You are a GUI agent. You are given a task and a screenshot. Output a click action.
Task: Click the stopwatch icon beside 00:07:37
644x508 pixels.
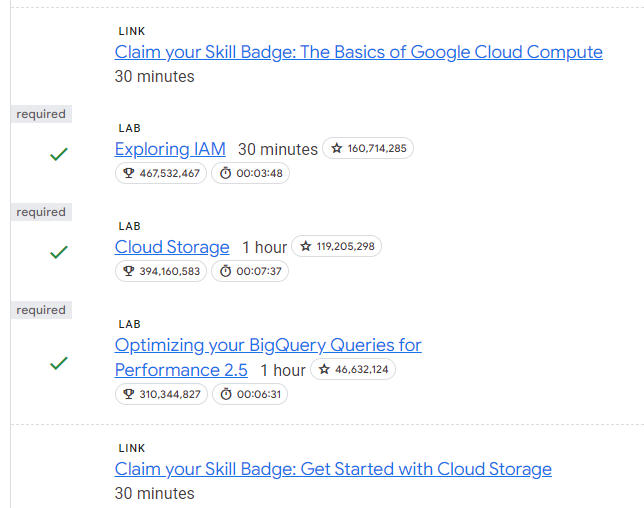(225, 271)
